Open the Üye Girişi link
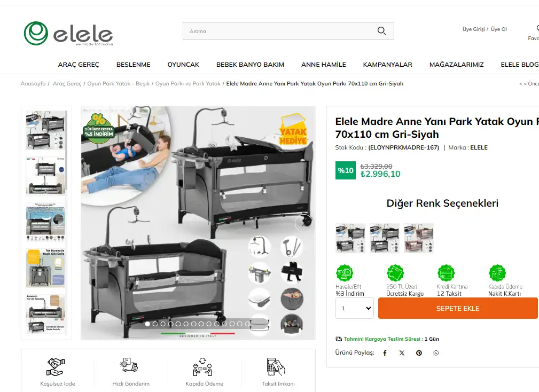 point(474,29)
